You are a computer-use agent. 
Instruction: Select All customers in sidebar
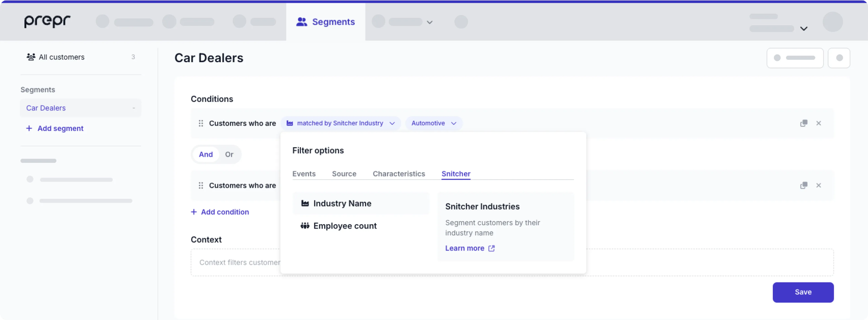click(81, 57)
